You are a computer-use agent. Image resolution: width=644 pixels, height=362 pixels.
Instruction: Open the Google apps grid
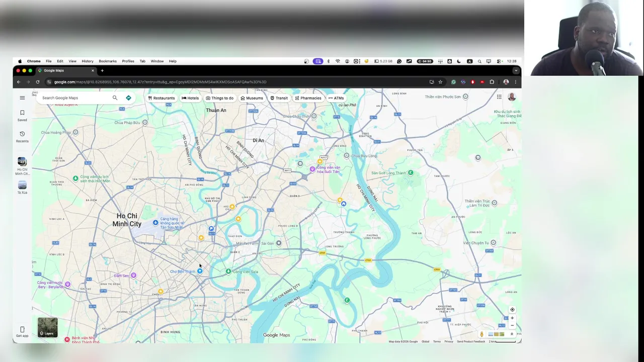[x=499, y=97]
